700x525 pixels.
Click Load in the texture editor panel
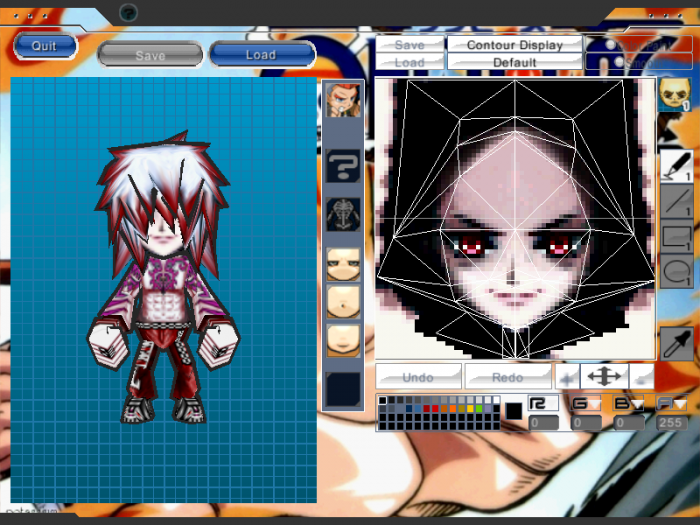point(409,62)
